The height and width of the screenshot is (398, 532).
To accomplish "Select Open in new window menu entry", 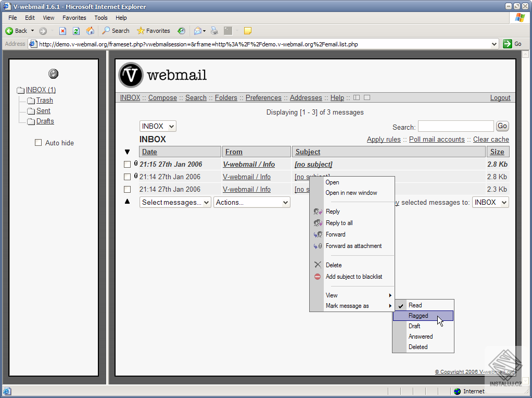I will pyautogui.click(x=351, y=193).
